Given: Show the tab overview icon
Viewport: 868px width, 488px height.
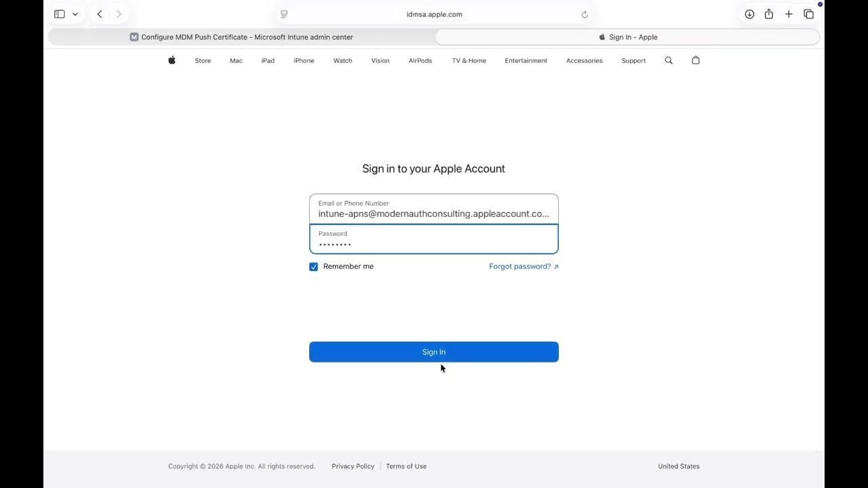Looking at the screenshot, I should (x=808, y=14).
